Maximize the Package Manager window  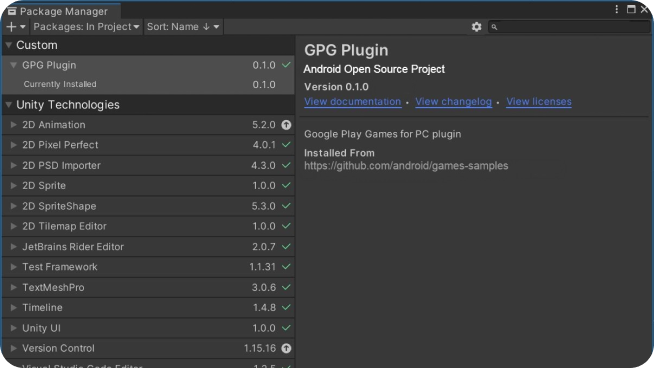point(631,9)
